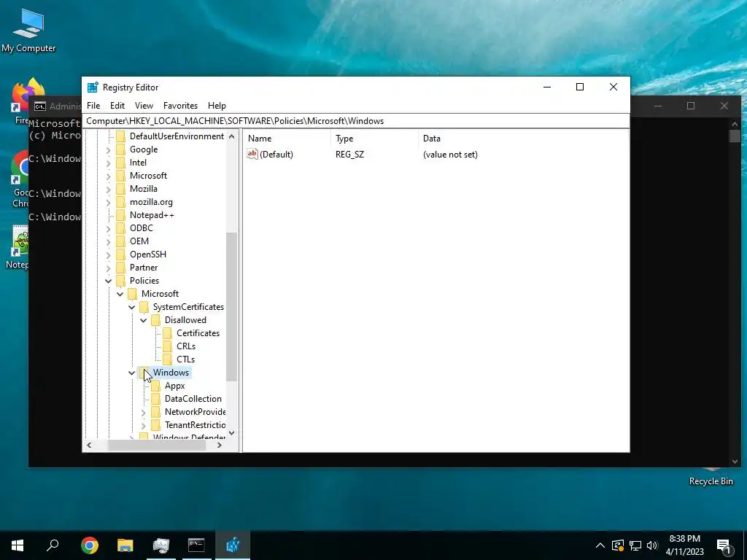Viewport: 747px width, 560px height.
Task: Select the DataCollection key folder icon
Action: (156, 399)
